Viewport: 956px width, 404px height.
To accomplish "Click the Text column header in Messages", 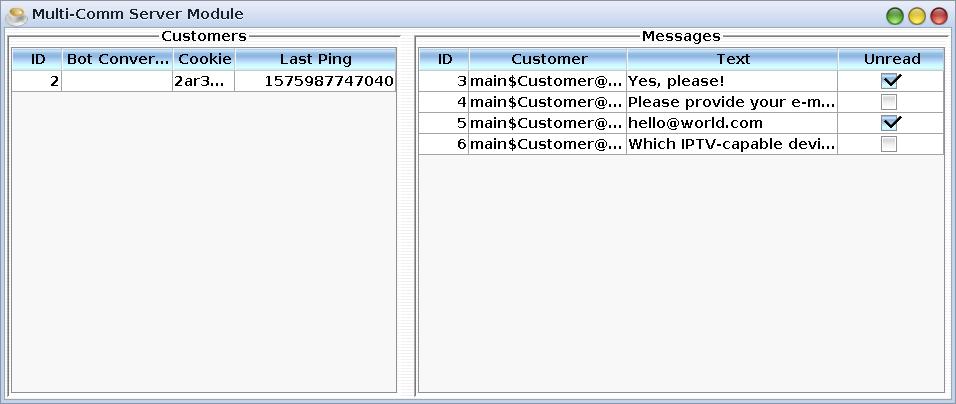I will (x=732, y=59).
